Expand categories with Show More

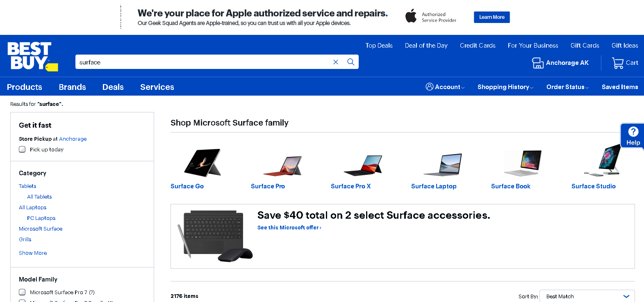pyautogui.click(x=33, y=253)
